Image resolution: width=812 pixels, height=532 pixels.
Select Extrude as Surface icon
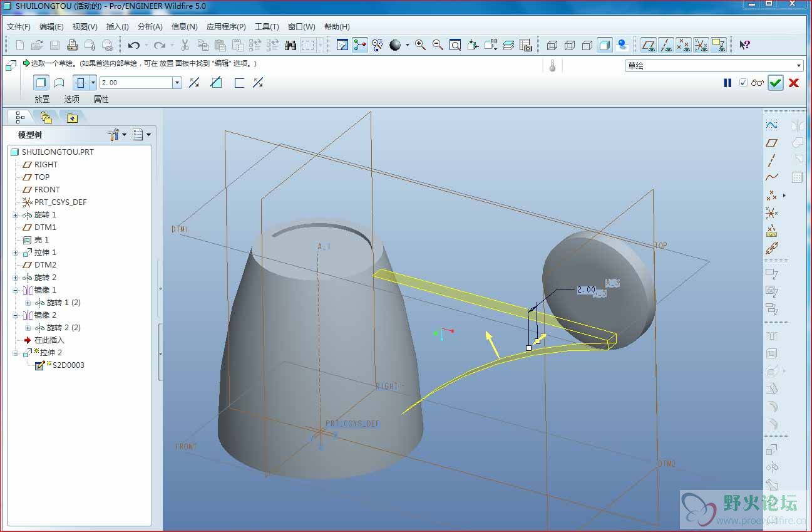pyautogui.click(x=59, y=83)
